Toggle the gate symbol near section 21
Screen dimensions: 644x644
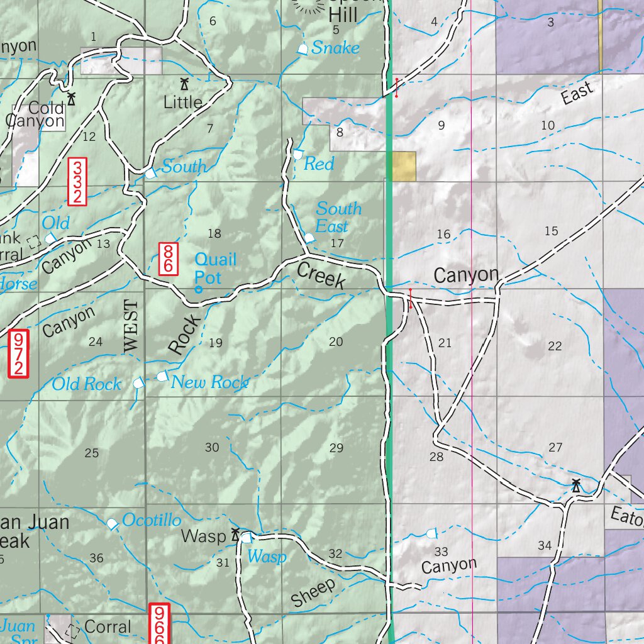(409, 299)
